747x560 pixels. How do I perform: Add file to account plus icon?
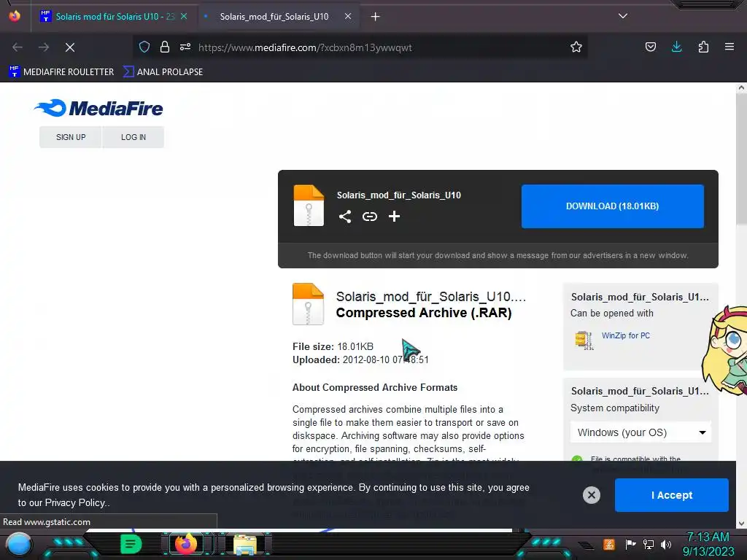click(394, 217)
